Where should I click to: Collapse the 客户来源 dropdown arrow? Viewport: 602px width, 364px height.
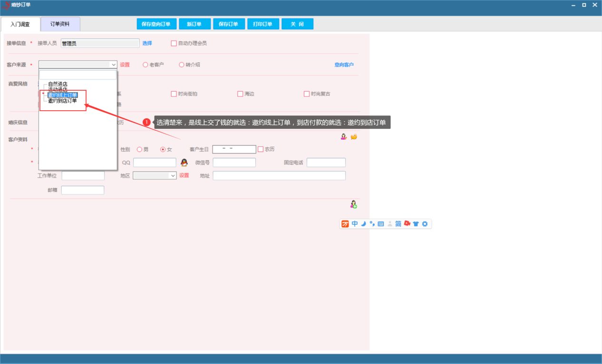point(113,65)
